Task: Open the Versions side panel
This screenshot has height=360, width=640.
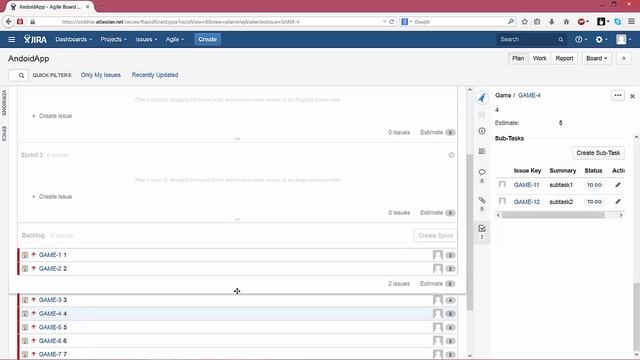Action: [4, 103]
